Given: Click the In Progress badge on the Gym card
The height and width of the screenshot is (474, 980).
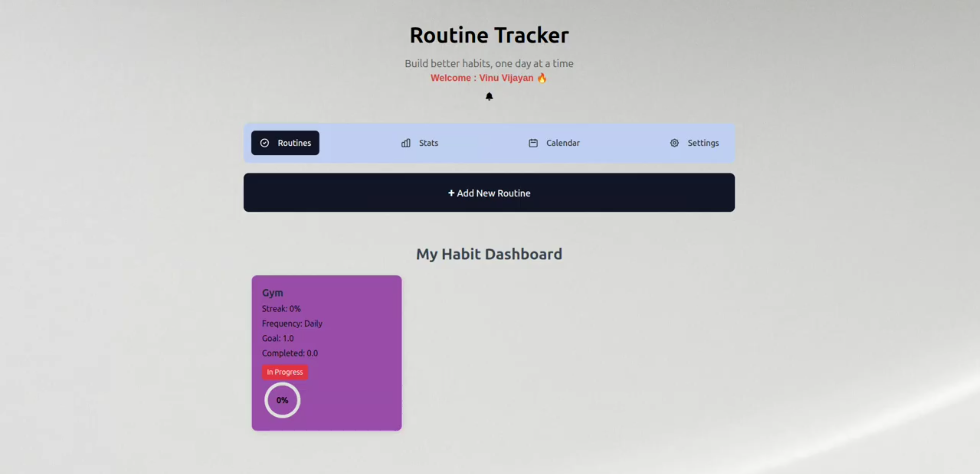Looking at the screenshot, I should pyautogui.click(x=285, y=372).
